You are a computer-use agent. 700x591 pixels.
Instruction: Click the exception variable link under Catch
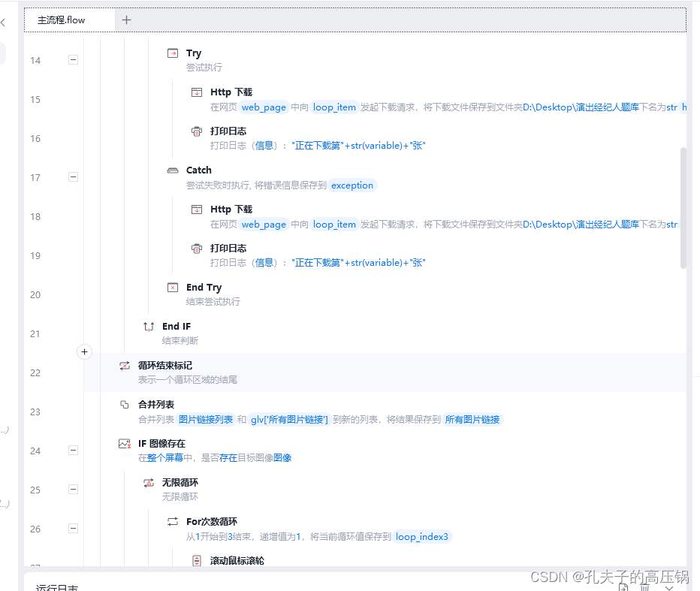352,185
